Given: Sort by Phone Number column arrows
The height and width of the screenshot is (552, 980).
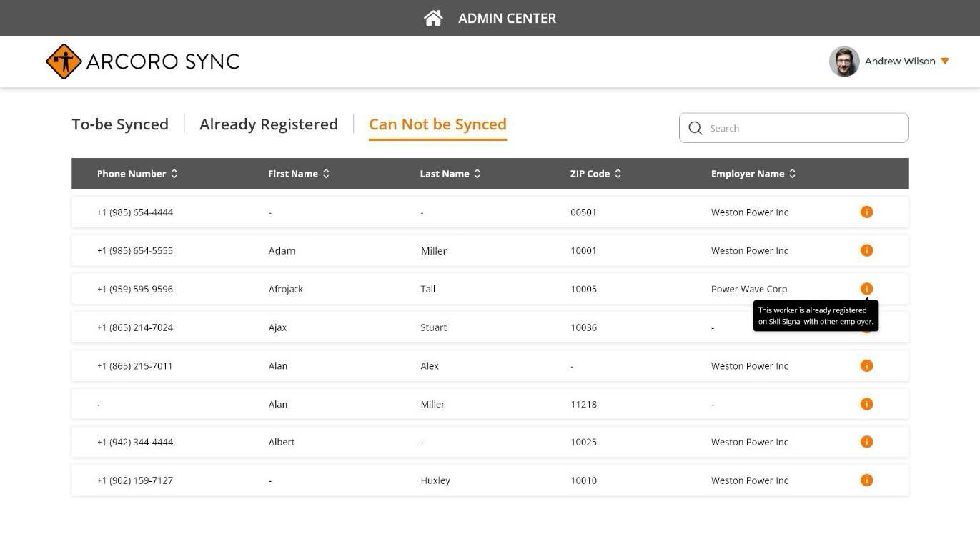Looking at the screenshot, I should pyautogui.click(x=174, y=174).
